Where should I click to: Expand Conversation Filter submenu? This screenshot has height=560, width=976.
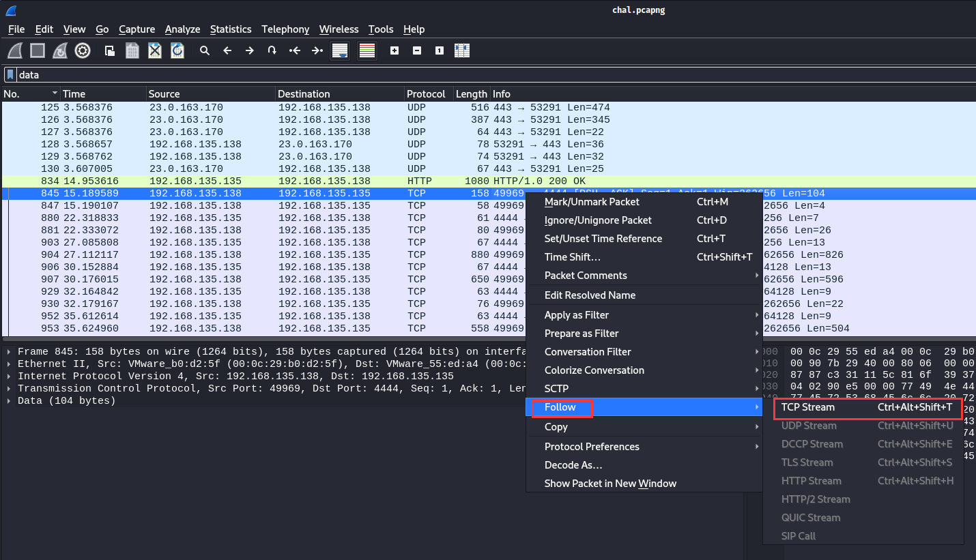pyautogui.click(x=644, y=352)
